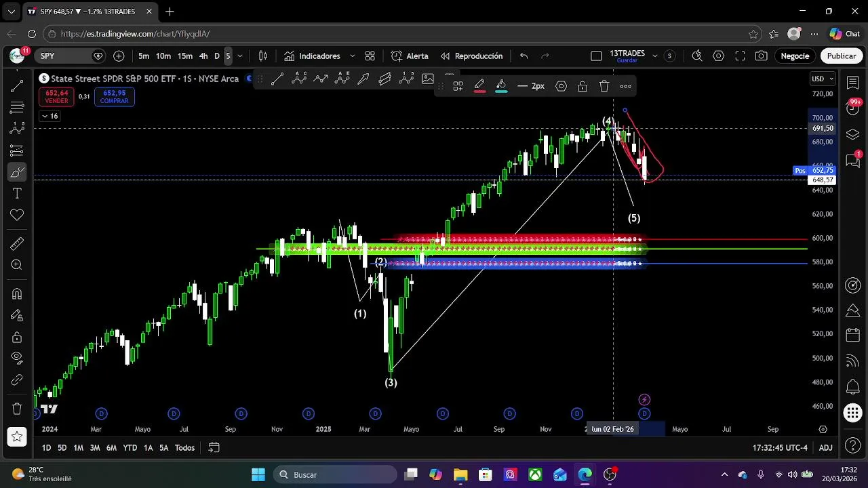The width and height of the screenshot is (868, 488).
Task: Select the YTD date range
Action: pos(130,448)
